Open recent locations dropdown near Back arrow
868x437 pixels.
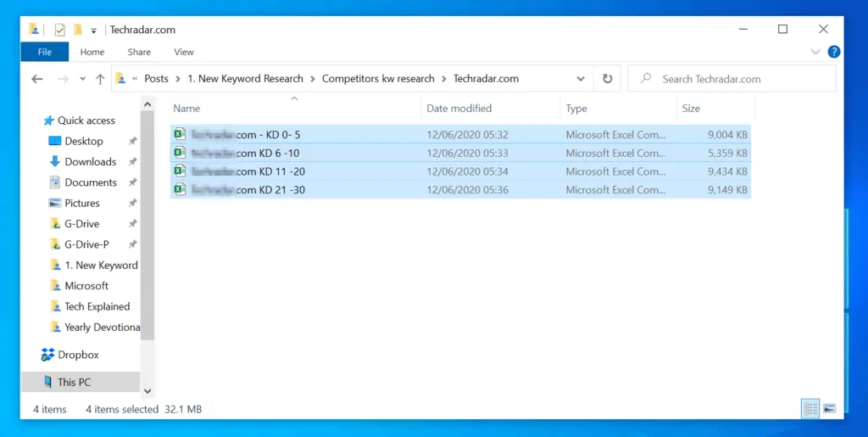tap(81, 80)
